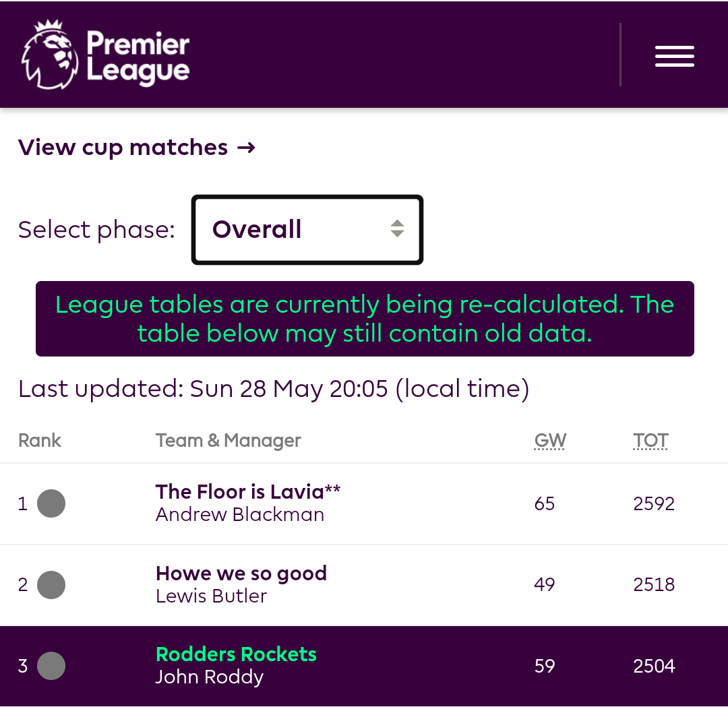Click rank status circle for The Floor is Lavia
The width and height of the screenshot is (728, 709).
[x=51, y=503]
